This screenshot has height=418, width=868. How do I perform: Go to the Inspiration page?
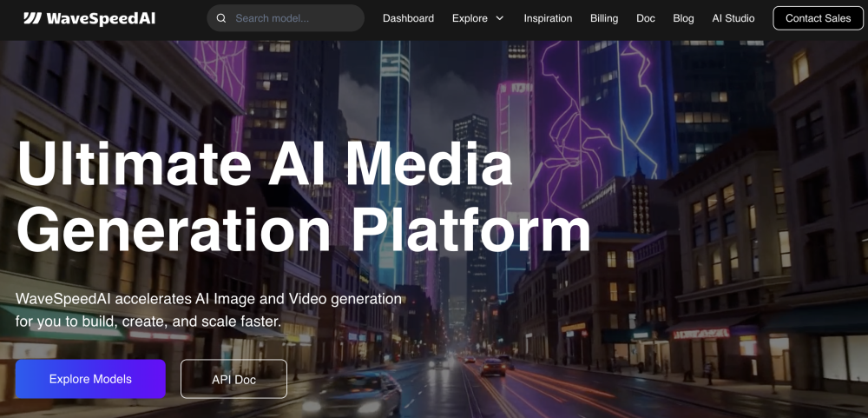548,18
